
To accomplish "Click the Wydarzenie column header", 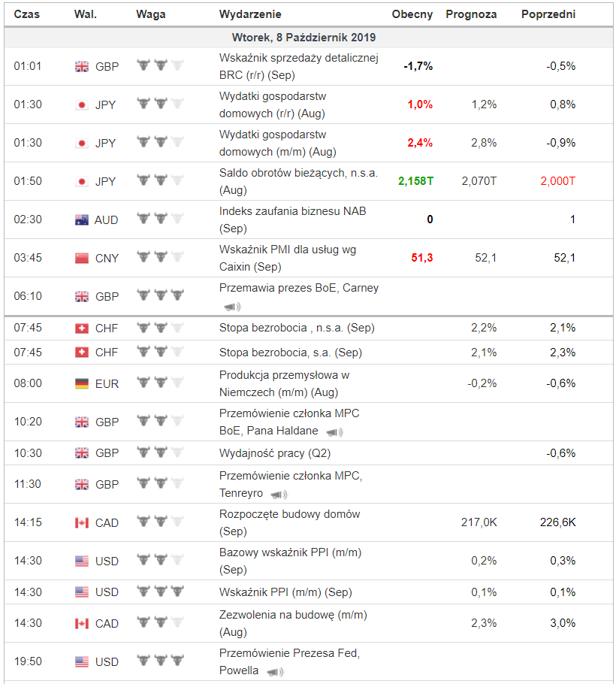I will pos(250,14).
